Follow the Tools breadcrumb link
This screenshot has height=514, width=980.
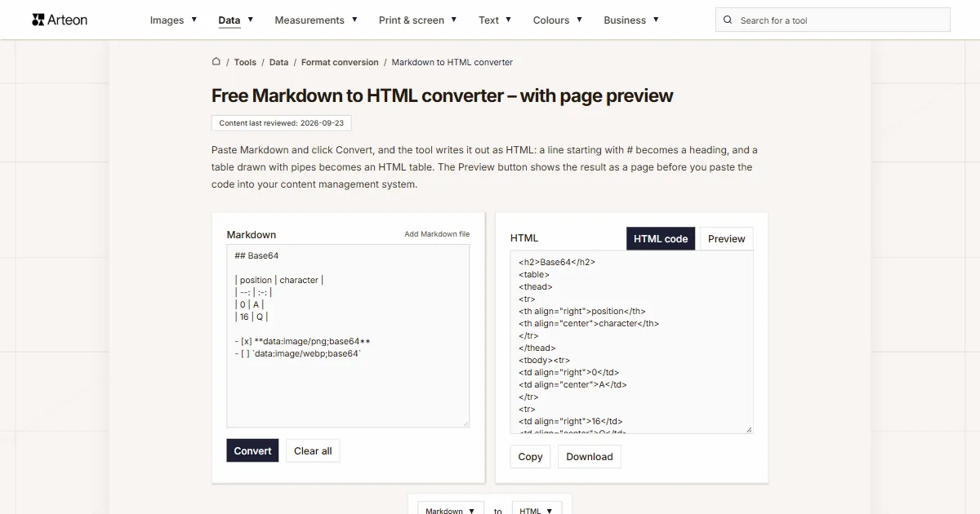245,62
